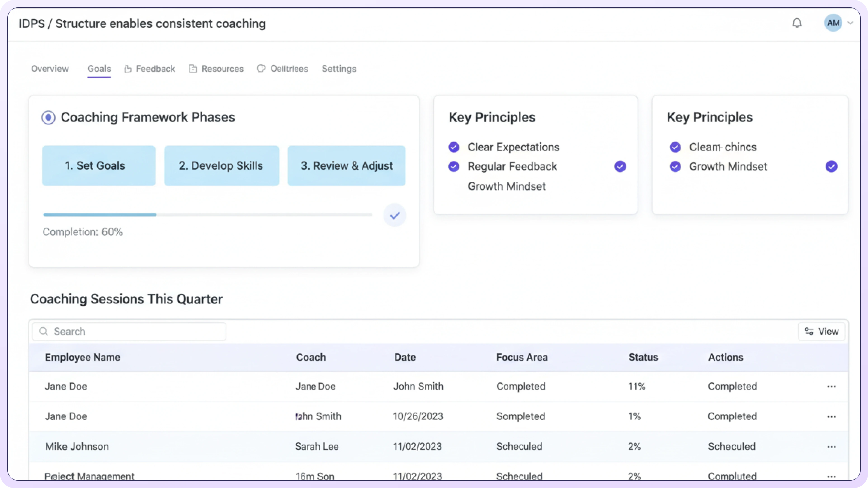The height and width of the screenshot is (488, 868).
Task: Expand the account dropdown chevron
Action: coord(850,23)
